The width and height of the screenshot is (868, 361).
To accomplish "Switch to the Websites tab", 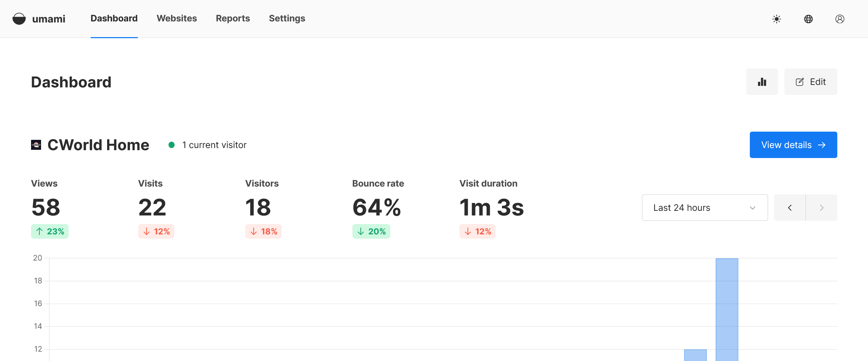I will click(x=177, y=19).
